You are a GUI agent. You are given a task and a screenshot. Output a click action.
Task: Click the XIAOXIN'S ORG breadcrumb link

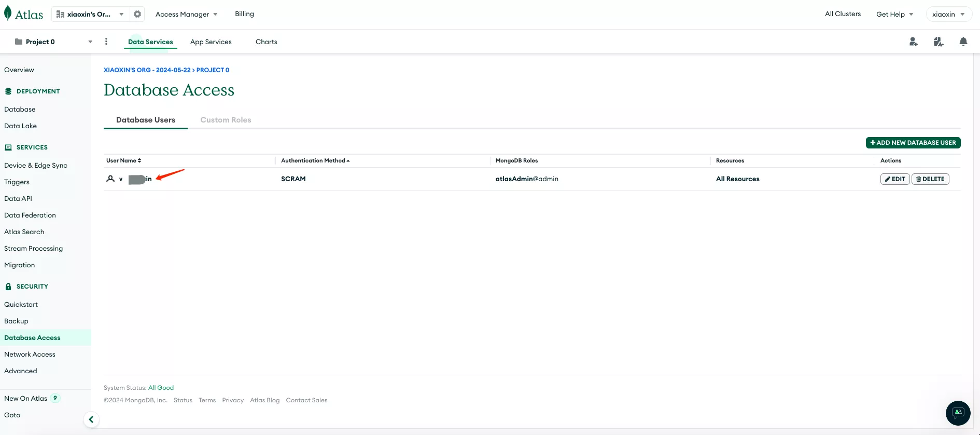click(147, 70)
